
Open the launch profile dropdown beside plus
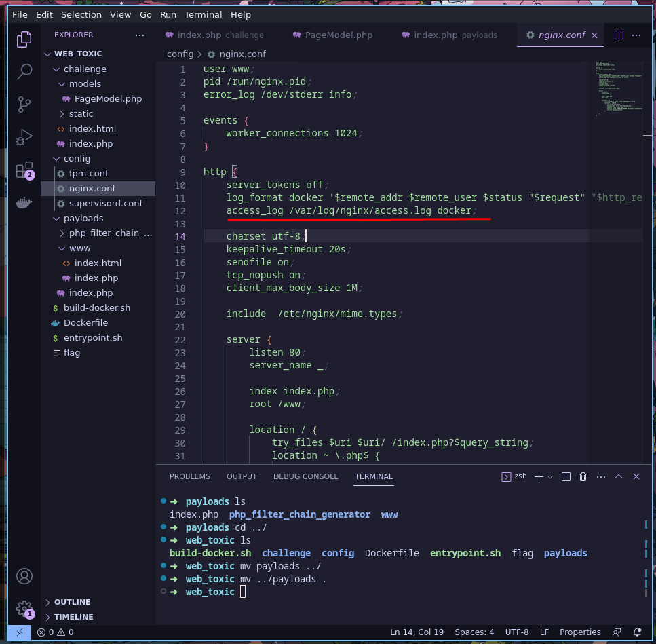point(550,477)
